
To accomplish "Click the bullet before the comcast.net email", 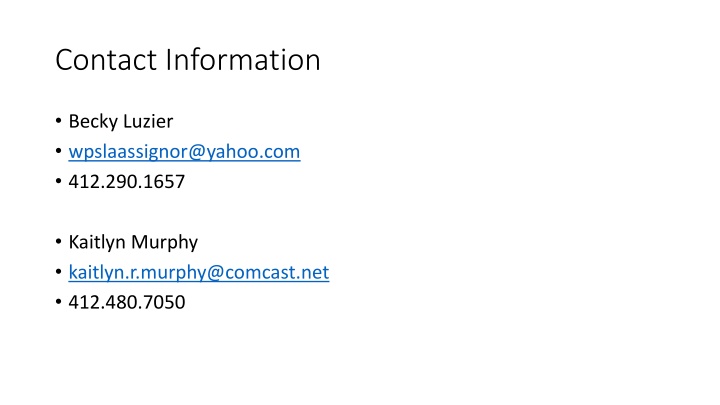I will coord(58,272).
